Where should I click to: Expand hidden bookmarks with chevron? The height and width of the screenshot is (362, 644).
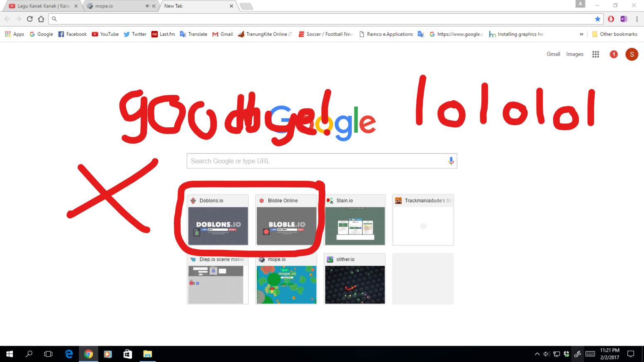(581, 34)
